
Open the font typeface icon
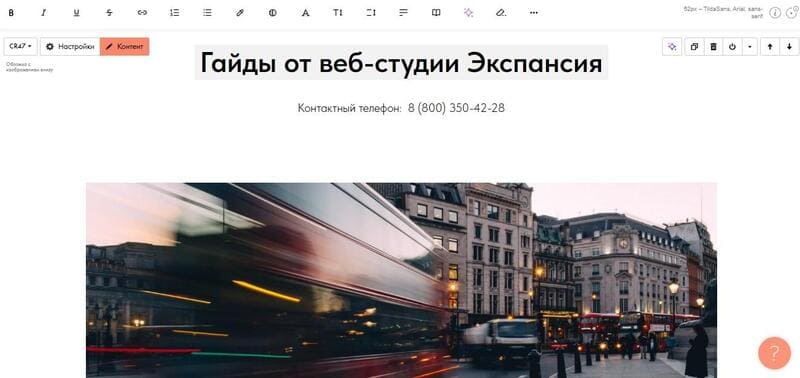coord(305,13)
